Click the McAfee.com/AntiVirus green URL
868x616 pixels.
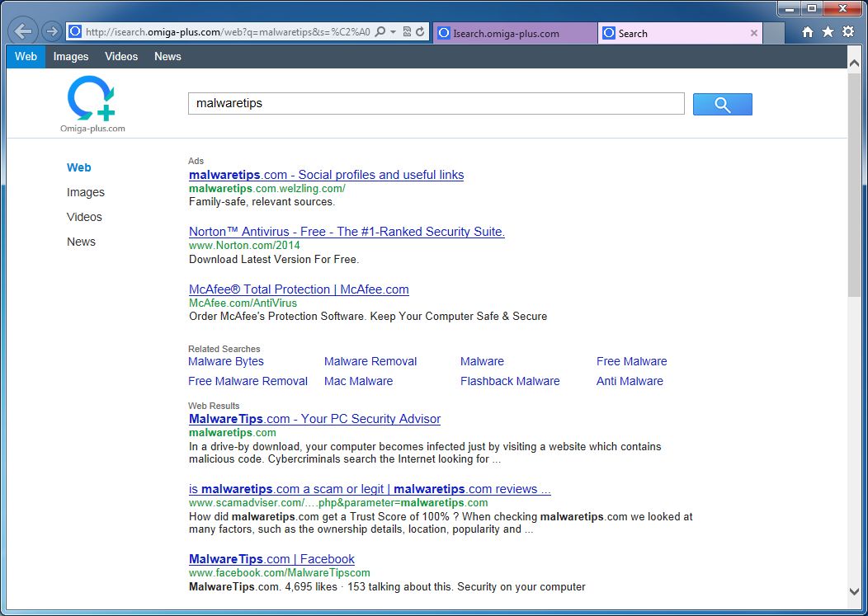(243, 303)
